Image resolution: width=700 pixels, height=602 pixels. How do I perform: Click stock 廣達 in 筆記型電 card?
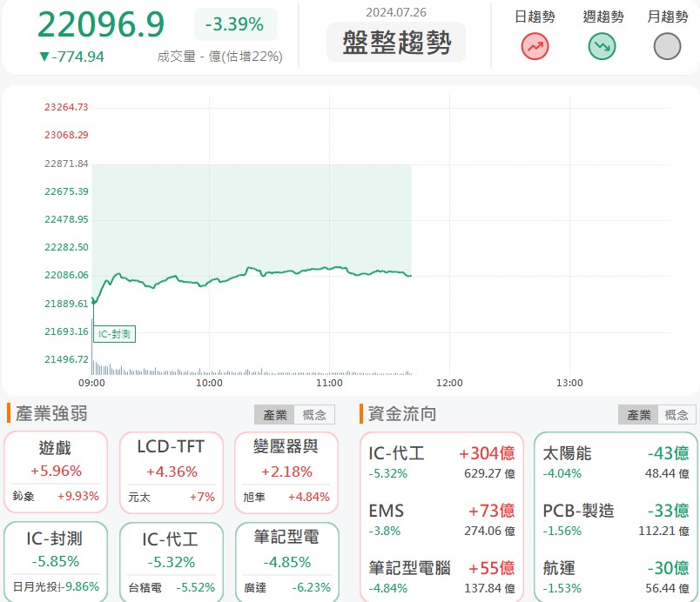[255, 587]
